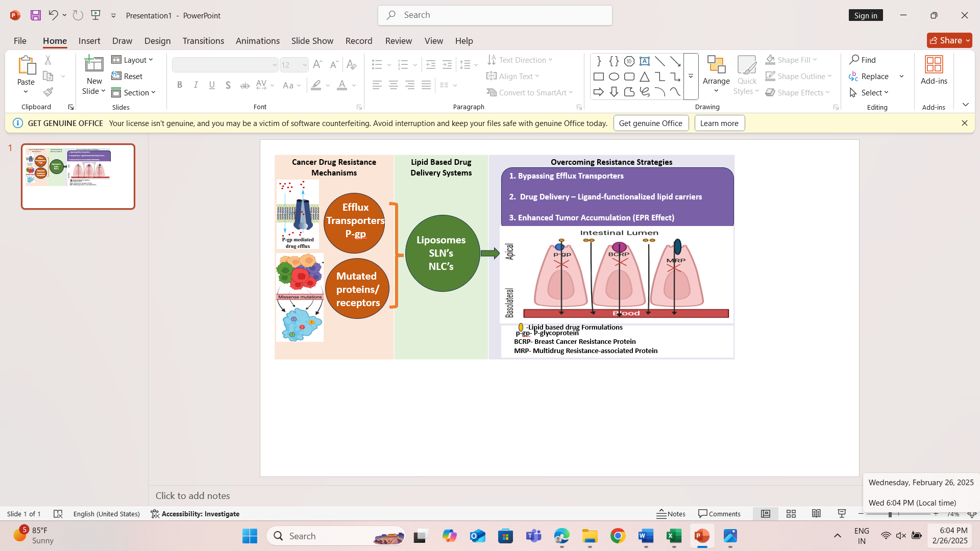
Task: Open Reading View from status bar
Action: (816, 514)
